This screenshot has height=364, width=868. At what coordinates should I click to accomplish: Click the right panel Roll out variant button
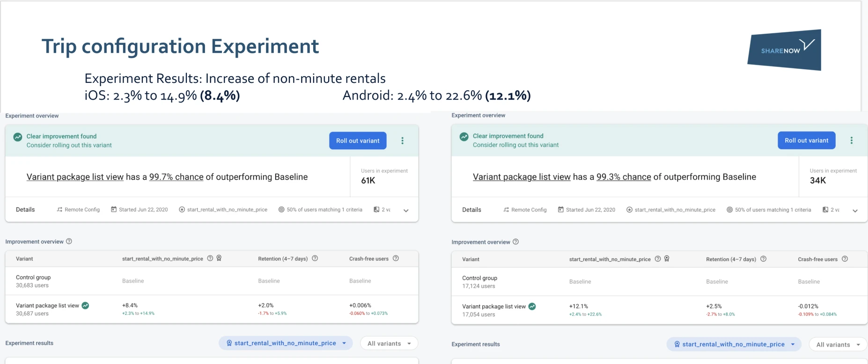tap(806, 140)
